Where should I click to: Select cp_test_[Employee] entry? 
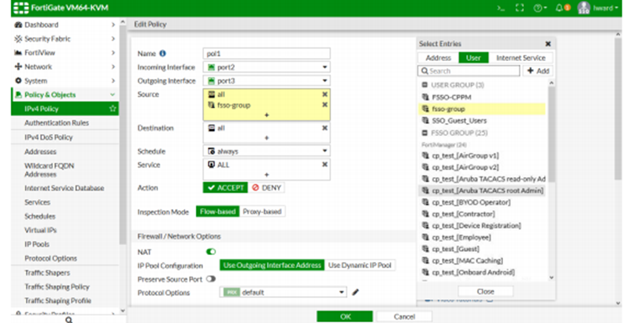click(482, 237)
